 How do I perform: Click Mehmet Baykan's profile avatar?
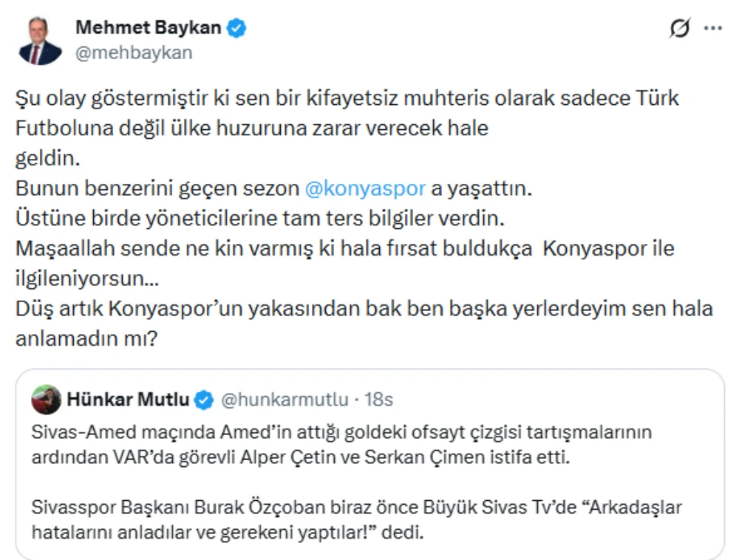click(41, 40)
